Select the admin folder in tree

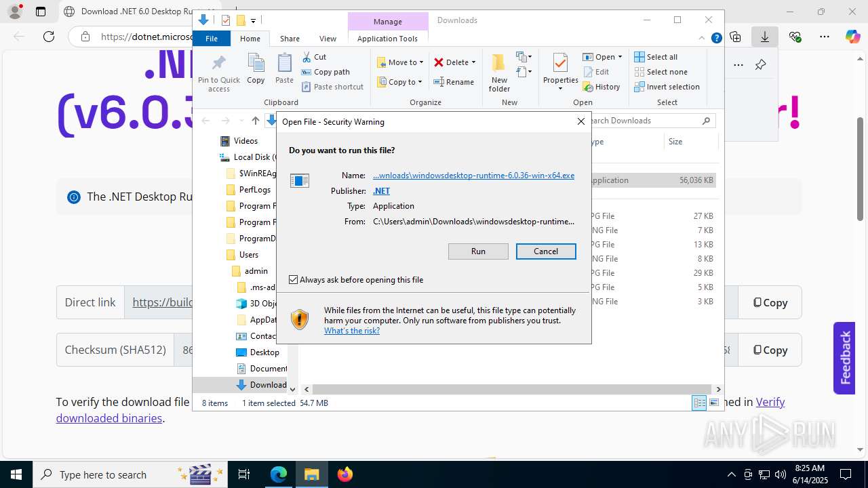(256, 271)
